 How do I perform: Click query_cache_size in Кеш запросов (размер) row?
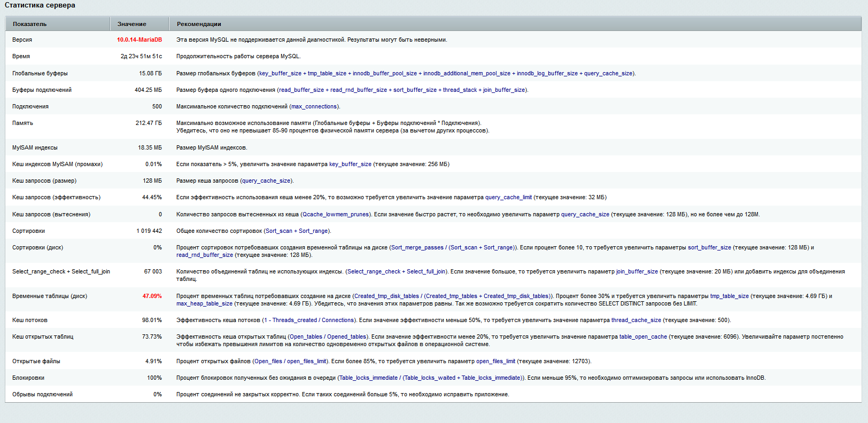(266, 181)
